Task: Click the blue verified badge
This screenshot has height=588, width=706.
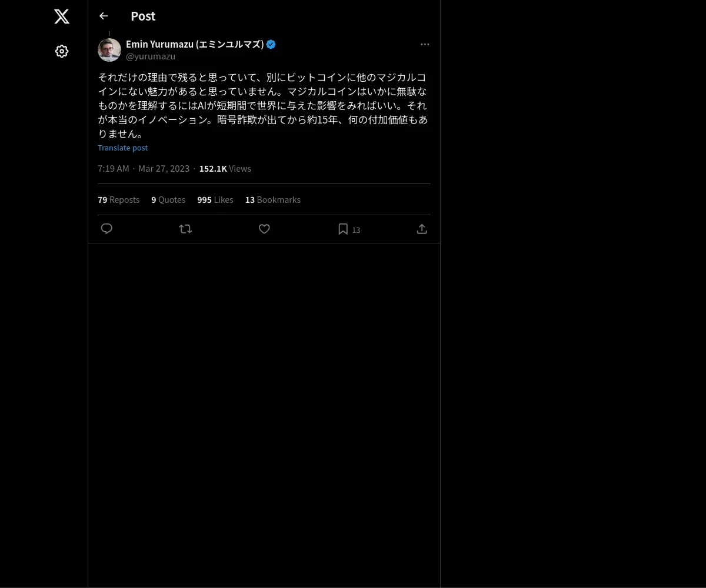Action: [271, 44]
